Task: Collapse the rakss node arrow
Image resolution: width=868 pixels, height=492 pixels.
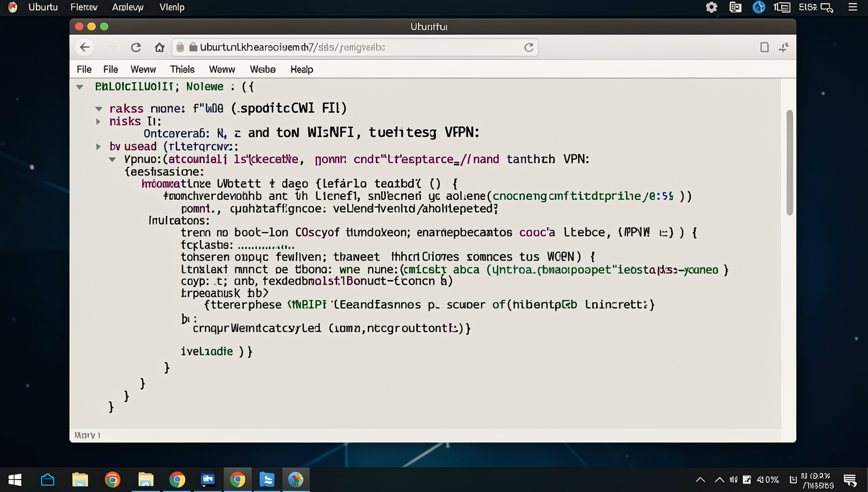Action: 99,109
